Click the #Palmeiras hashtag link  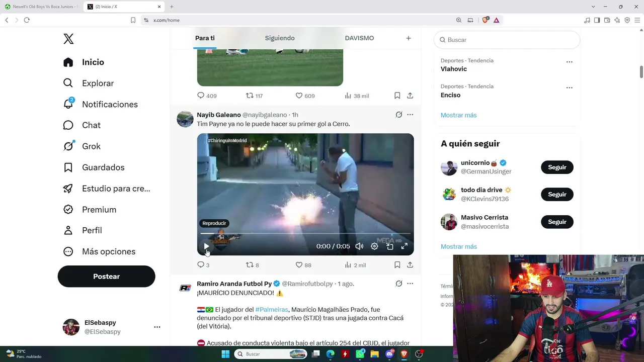click(271, 310)
